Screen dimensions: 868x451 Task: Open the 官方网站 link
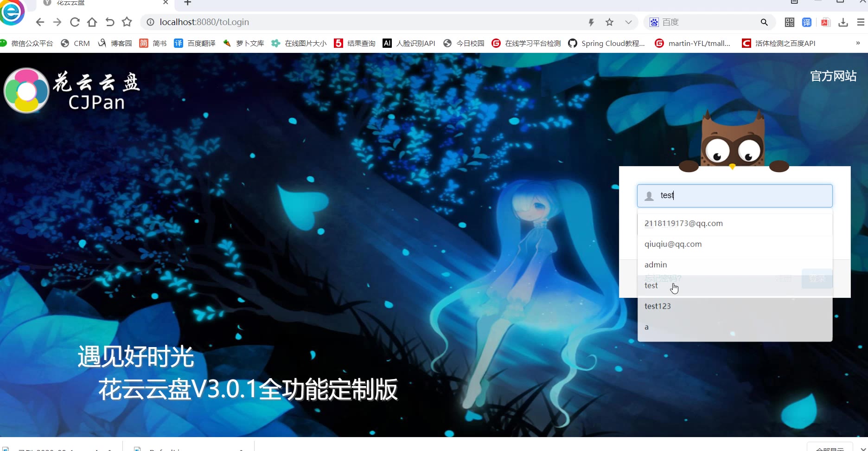[x=833, y=76]
